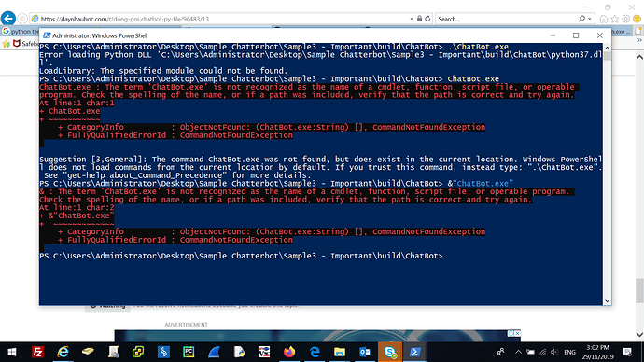Open Outlook from the taskbar
Viewport: 644px width, 362px height.
coord(365,352)
